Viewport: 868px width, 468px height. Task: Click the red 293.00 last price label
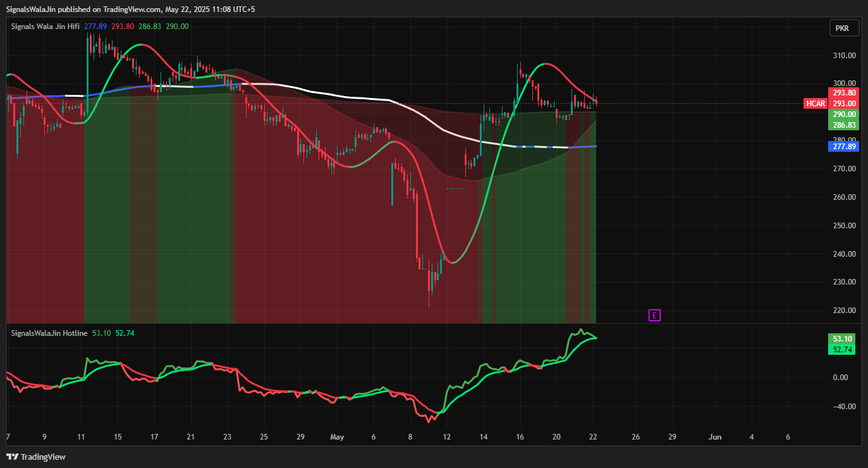(x=844, y=104)
